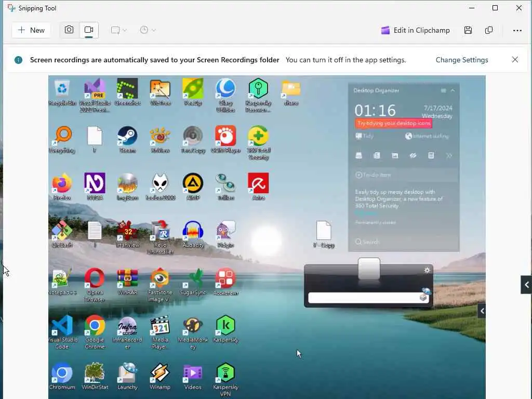Viewport: 532px width, 399px height.
Task: Open the See more three-dots menu
Action: (517, 31)
